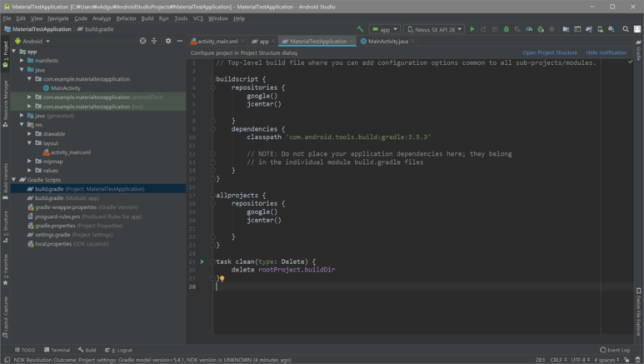This screenshot has height=364, width=644.
Task: Switch to the activity_main.xml tab
Action: 217,41
